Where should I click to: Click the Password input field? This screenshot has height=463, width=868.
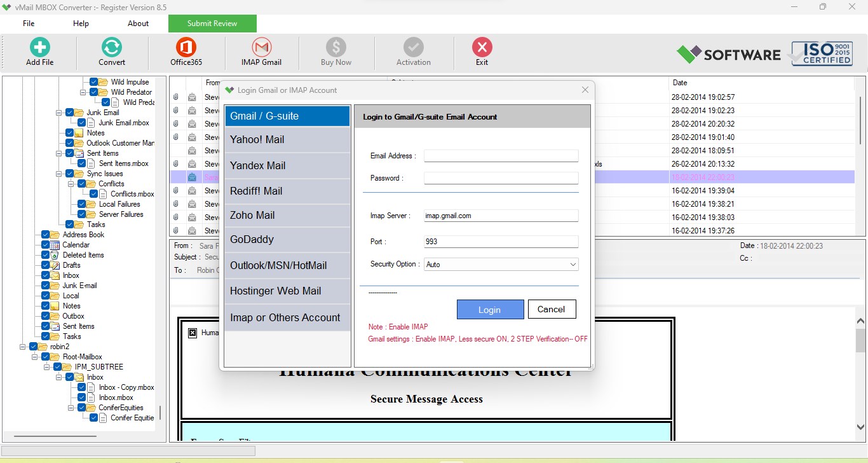501,178
